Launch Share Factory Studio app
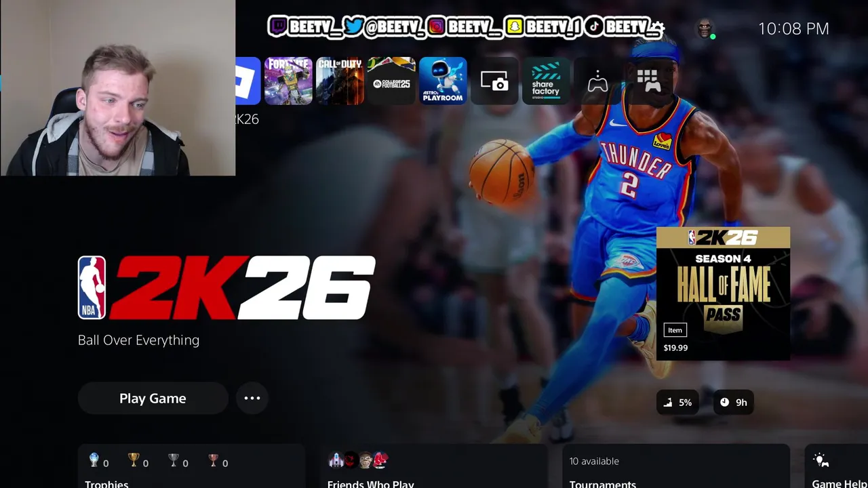Image resolution: width=868 pixels, height=488 pixels. pyautogui.click(x=546, y=81)
